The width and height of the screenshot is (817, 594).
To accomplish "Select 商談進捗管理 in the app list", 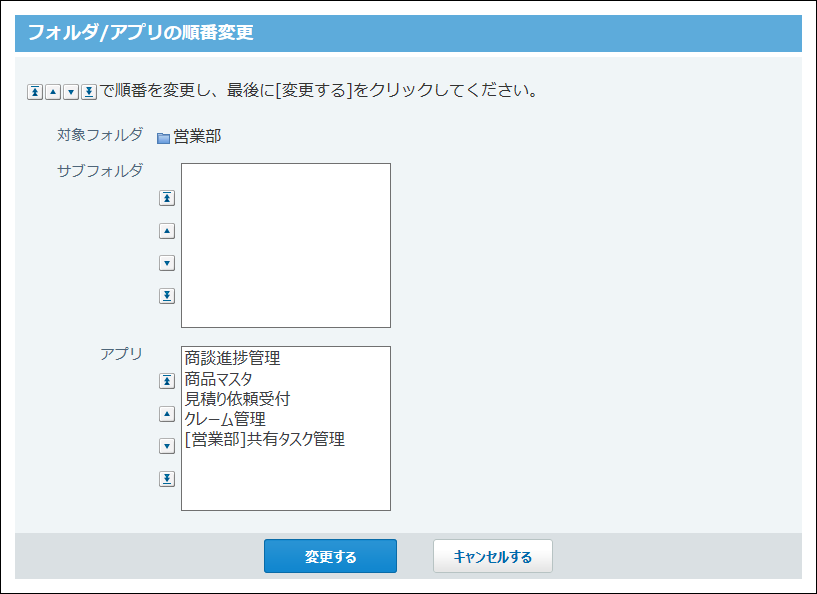I will 286,358.
